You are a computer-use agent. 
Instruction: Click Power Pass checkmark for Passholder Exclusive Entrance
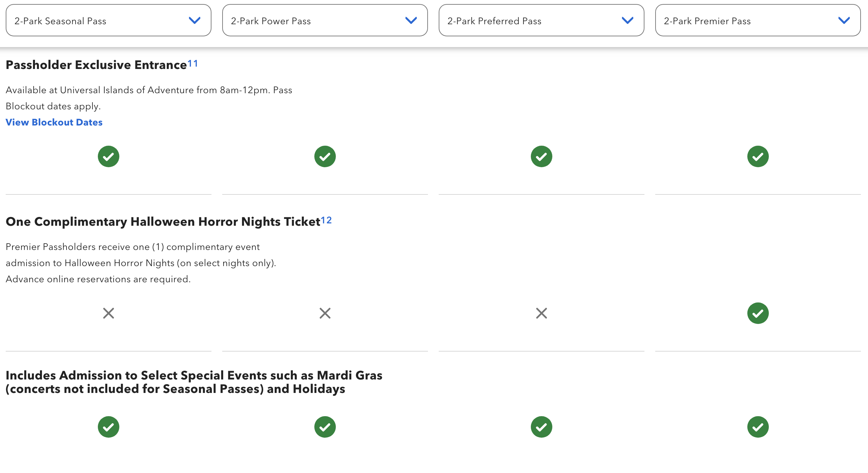(x=325, y=156)
